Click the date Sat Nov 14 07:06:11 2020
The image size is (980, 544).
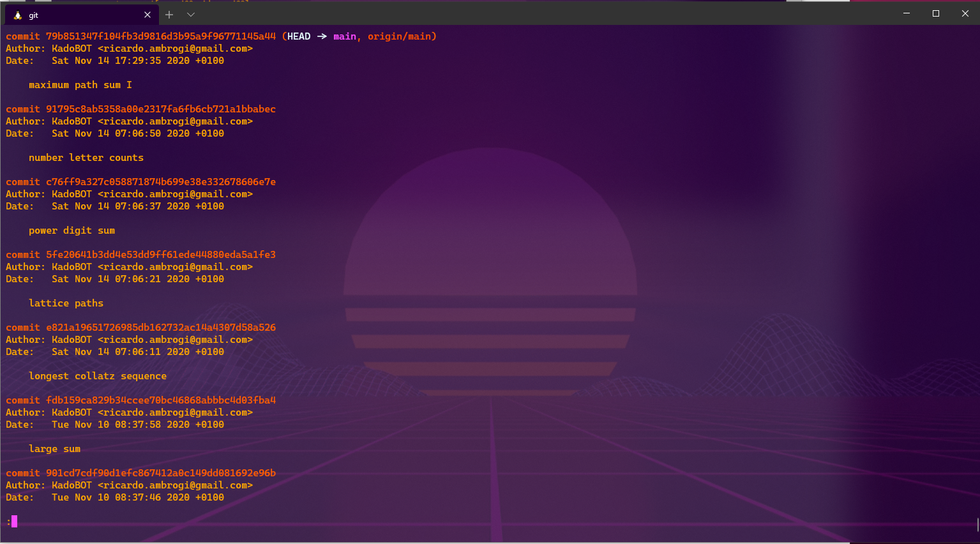click(x=121, y=352)
